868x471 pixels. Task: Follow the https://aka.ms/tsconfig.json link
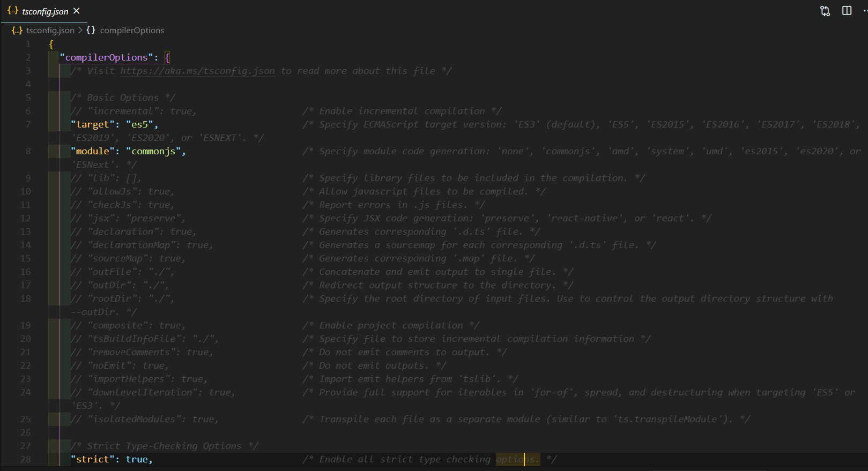(x=197, y=71)
